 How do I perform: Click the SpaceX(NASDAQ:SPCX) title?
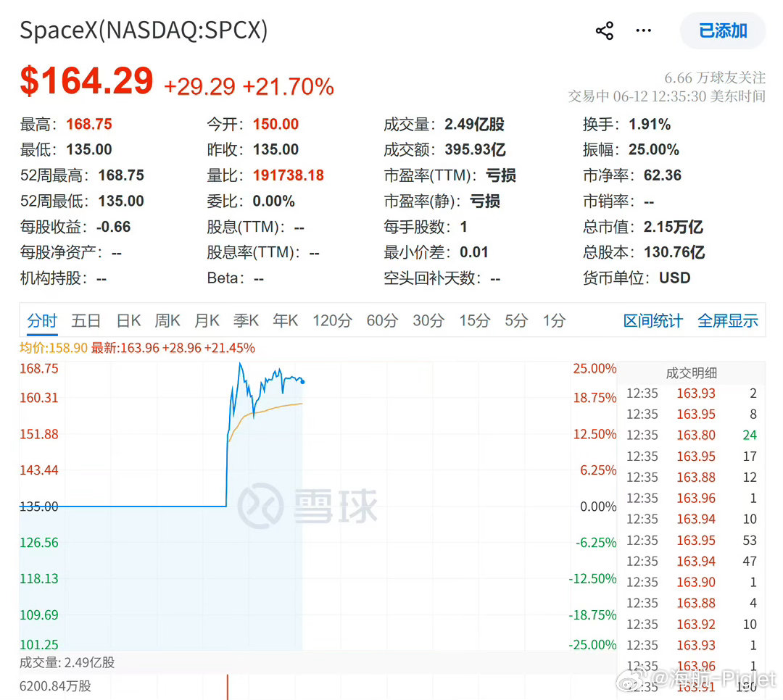[x=144, y=30]
